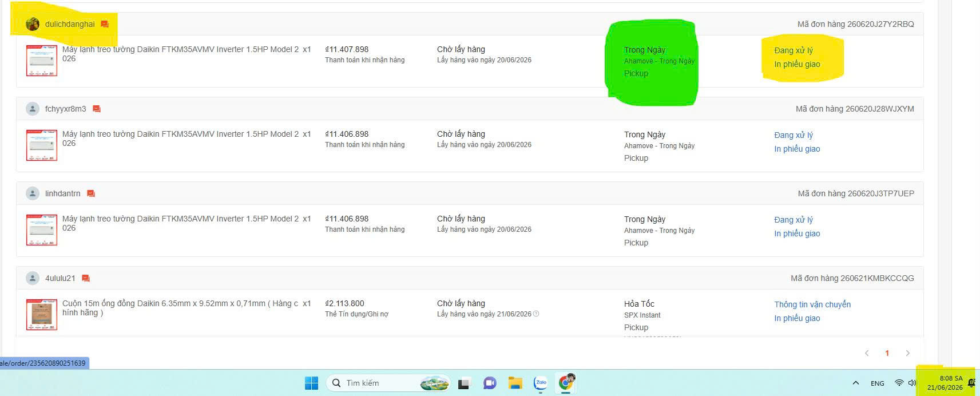Click Đang xử lý for order 260620J3TP7UEP
980x396 pixels.
(793, 220)
